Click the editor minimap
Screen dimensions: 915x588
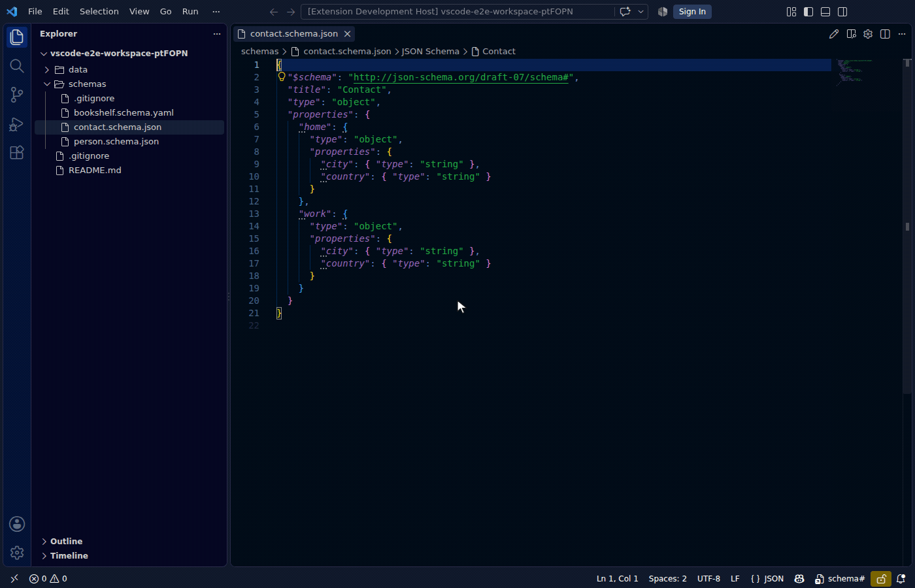tap(866, 73)
